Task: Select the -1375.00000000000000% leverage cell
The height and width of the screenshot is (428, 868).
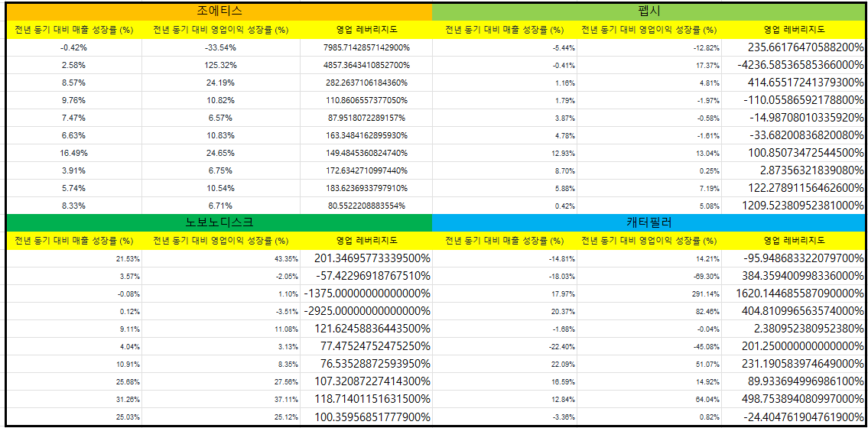Action: point(367,293)
